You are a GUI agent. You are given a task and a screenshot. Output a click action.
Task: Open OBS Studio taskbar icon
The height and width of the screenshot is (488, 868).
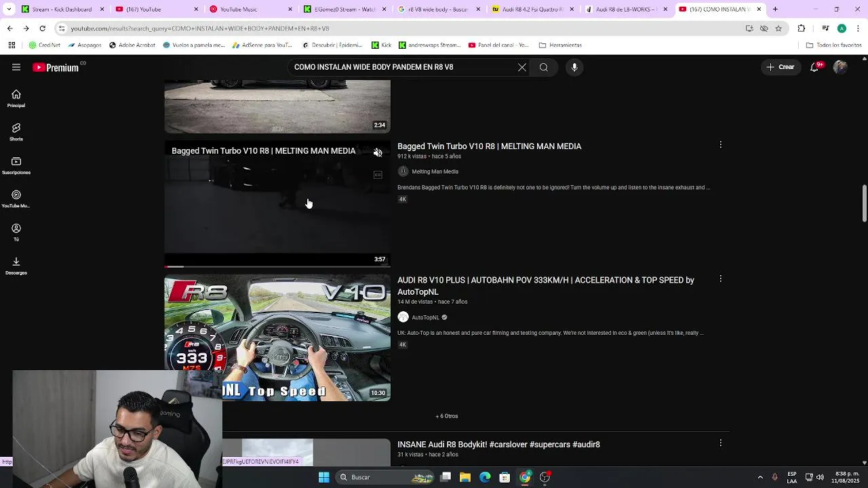pos(545,477)
